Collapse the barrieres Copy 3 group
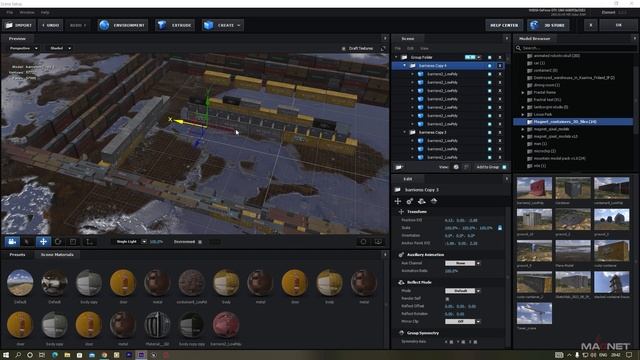The image size is (640, 360). click(404, 132)
